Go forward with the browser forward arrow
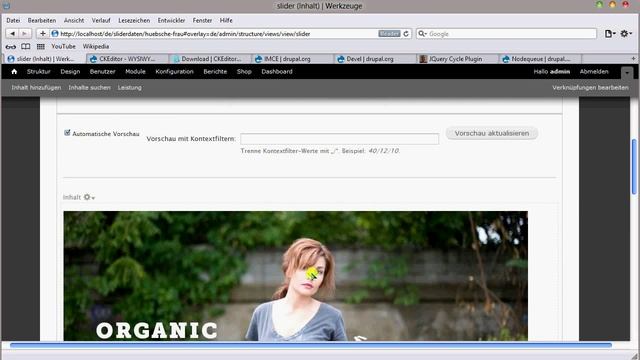 coord(24,33)
